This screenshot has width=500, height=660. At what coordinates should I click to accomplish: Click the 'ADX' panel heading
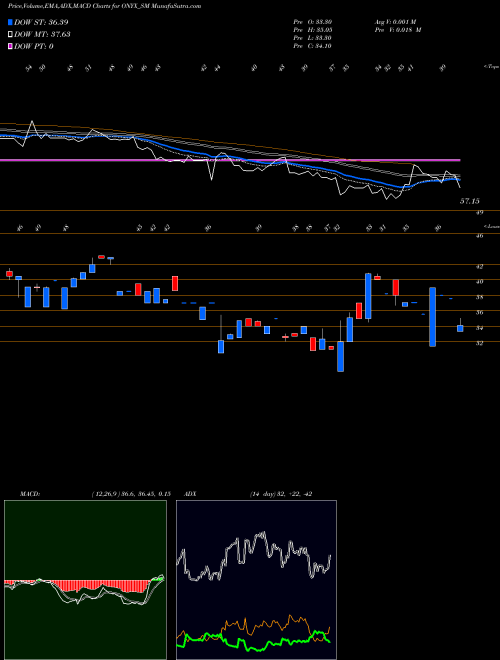[191, 494]
